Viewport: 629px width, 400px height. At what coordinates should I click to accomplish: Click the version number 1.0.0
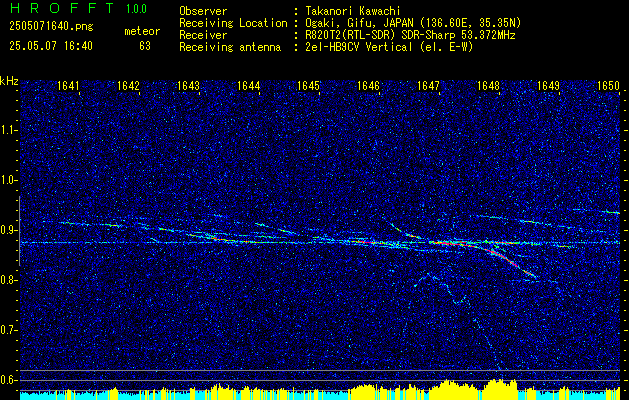[x=136, y=9]
